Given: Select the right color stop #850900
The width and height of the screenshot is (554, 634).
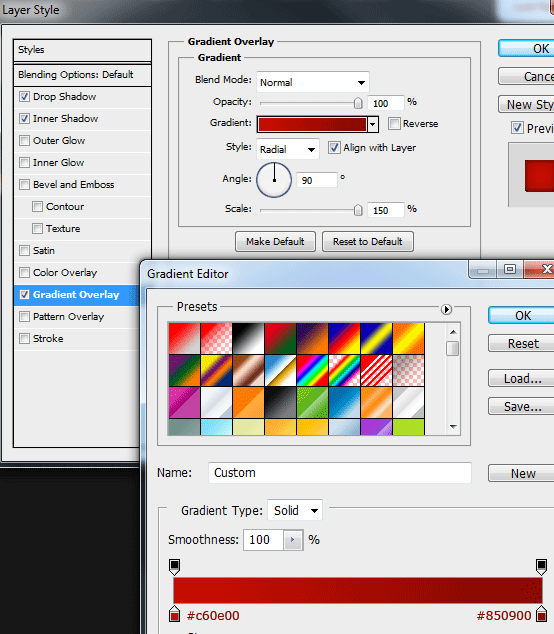Looking at the screenshot, I should 541,613.
